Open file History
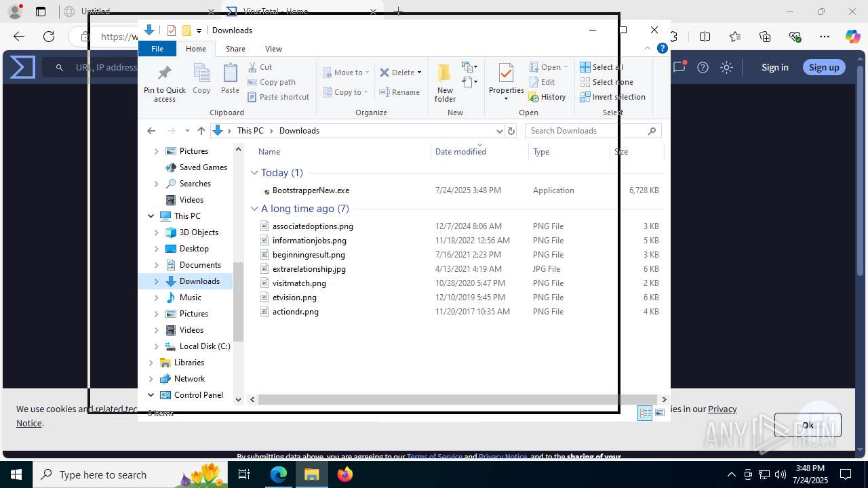 [547, 97]
